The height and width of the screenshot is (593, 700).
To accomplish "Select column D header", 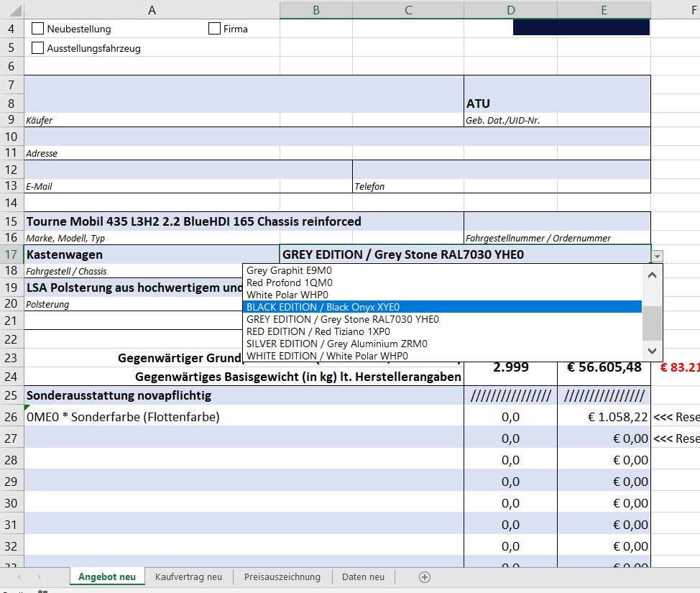I will tap(510, 9).
